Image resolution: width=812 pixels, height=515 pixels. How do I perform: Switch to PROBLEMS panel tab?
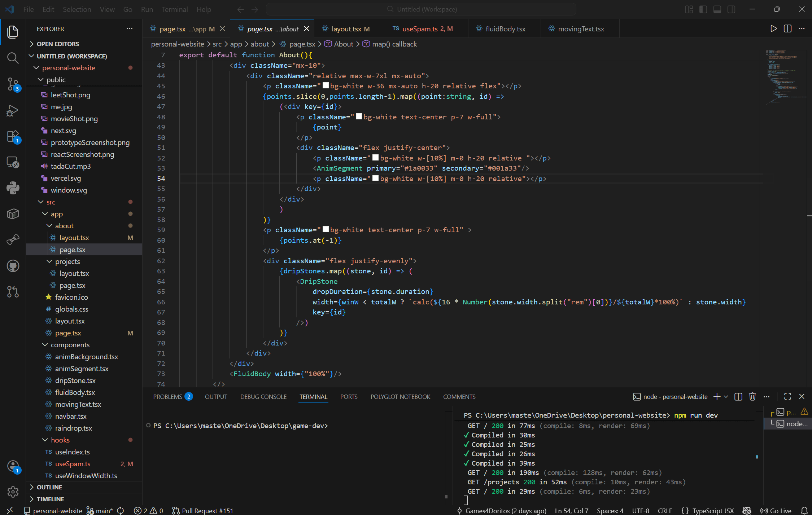(x=173, y=397)
